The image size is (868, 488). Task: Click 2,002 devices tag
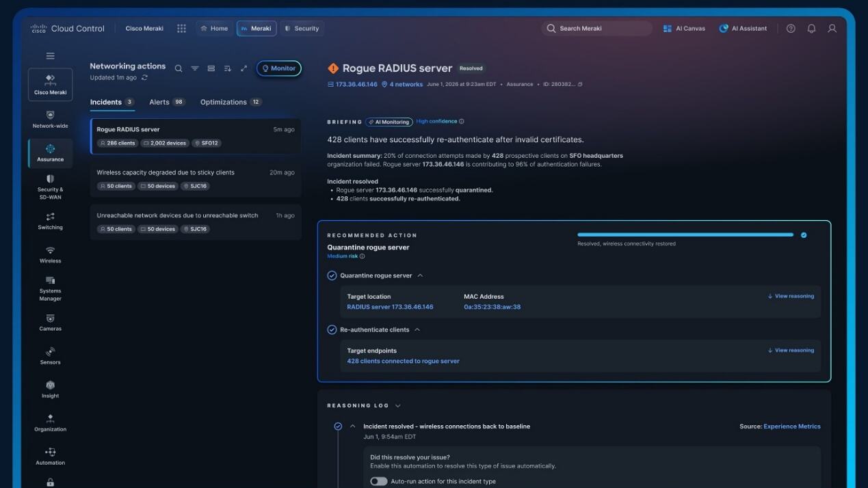[164, 144]
